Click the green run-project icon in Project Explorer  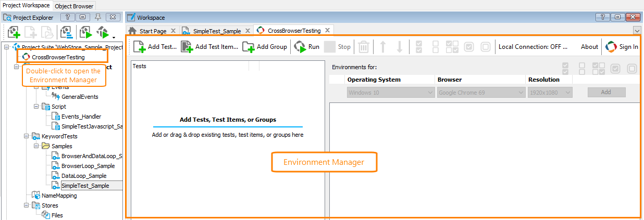point(85,32)
